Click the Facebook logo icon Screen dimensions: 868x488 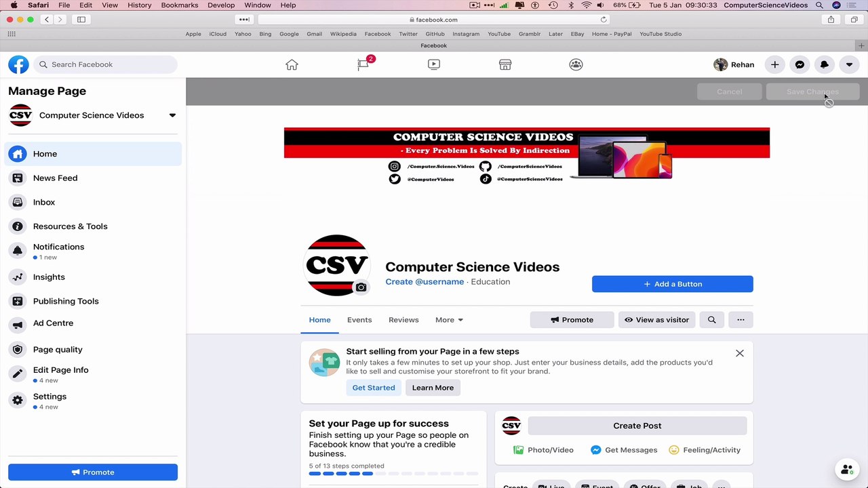pos(18,64)
